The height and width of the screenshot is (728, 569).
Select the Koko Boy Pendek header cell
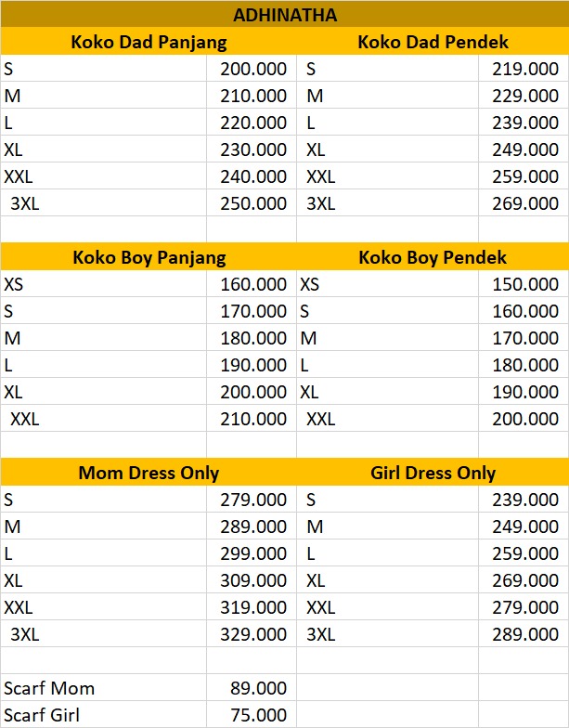point(433,256)
